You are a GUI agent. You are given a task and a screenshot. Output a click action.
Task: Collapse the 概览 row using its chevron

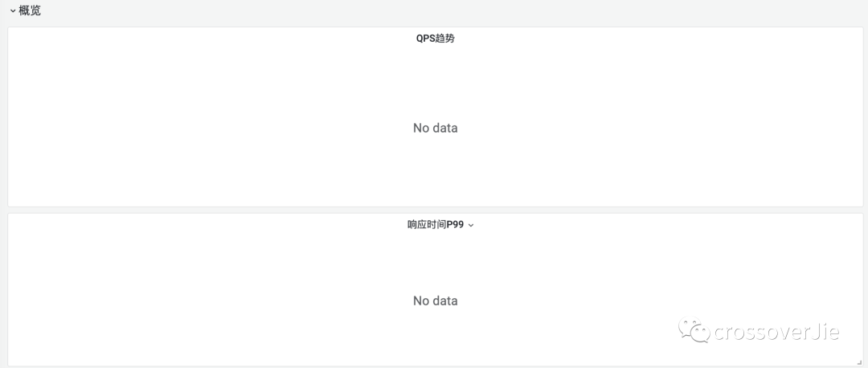click(x=13, y=10)
